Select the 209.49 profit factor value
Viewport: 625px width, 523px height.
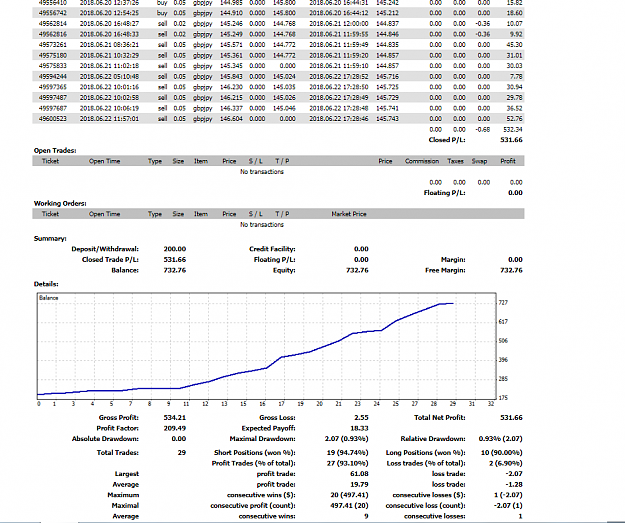click(x=175, y=429)
